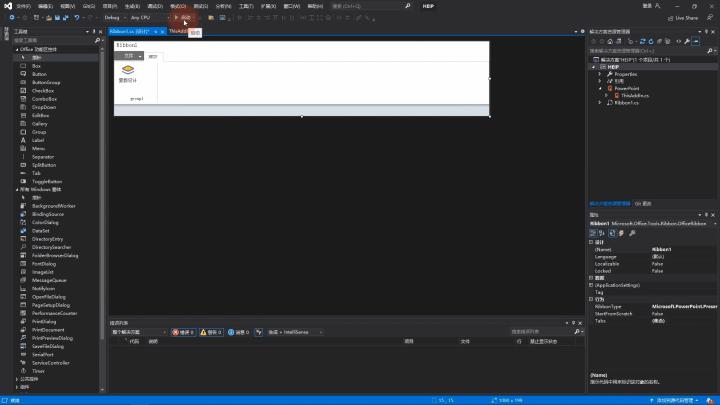This screenshot has height=405, width=720.
Task: Open the Any CPU platform dropdown
Action: point(149,17)
